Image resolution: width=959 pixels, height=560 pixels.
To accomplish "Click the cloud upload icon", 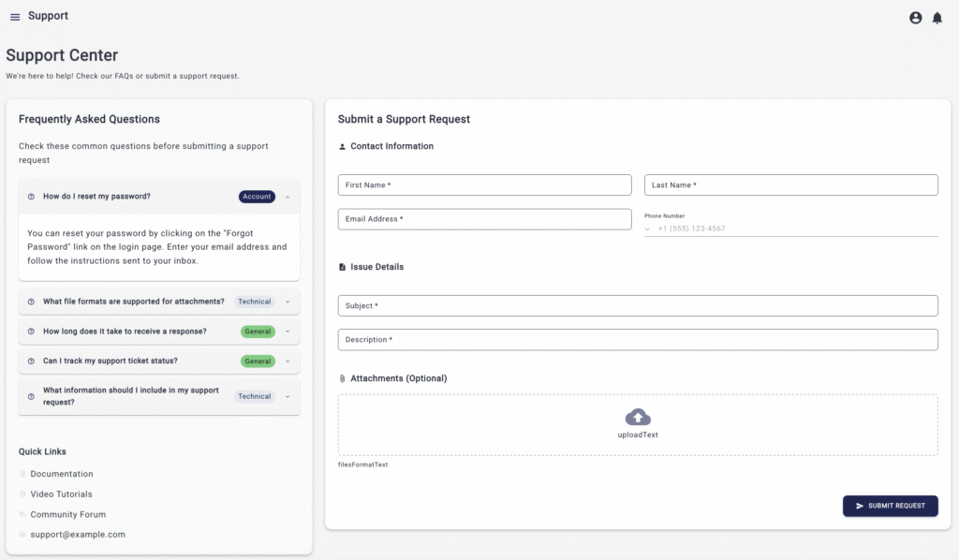I will click(x=638, y=418).
